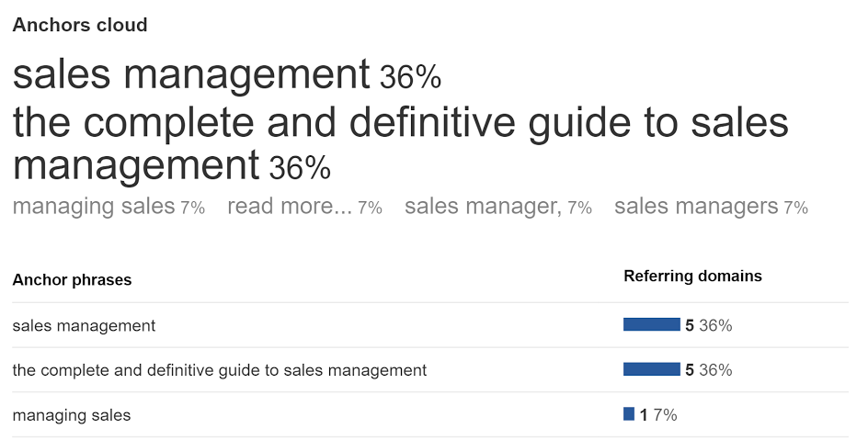868x440 pixels.
Task: Click the blue bar in the 'complete and definitive guide' row
Action: click(651, 369)
